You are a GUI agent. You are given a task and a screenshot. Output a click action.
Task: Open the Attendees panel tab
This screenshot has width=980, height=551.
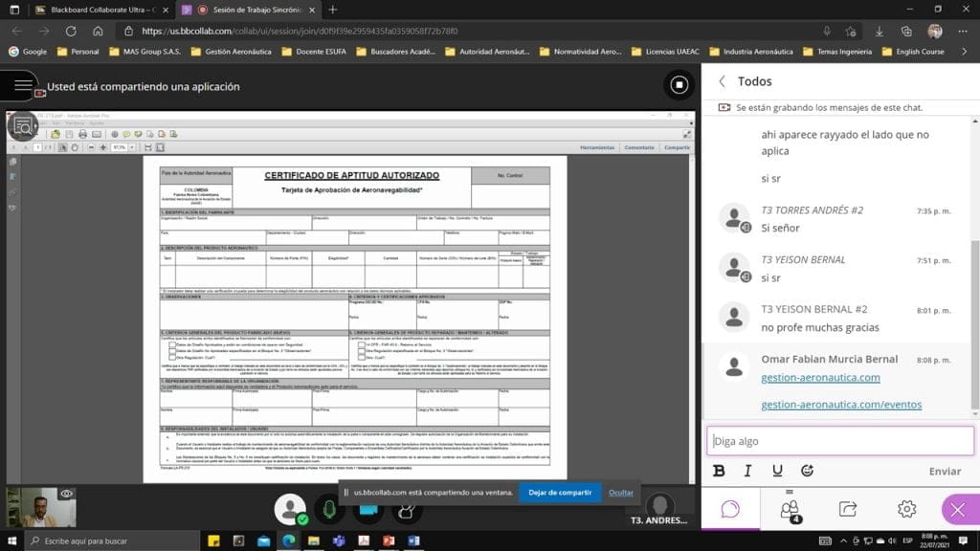790,509
